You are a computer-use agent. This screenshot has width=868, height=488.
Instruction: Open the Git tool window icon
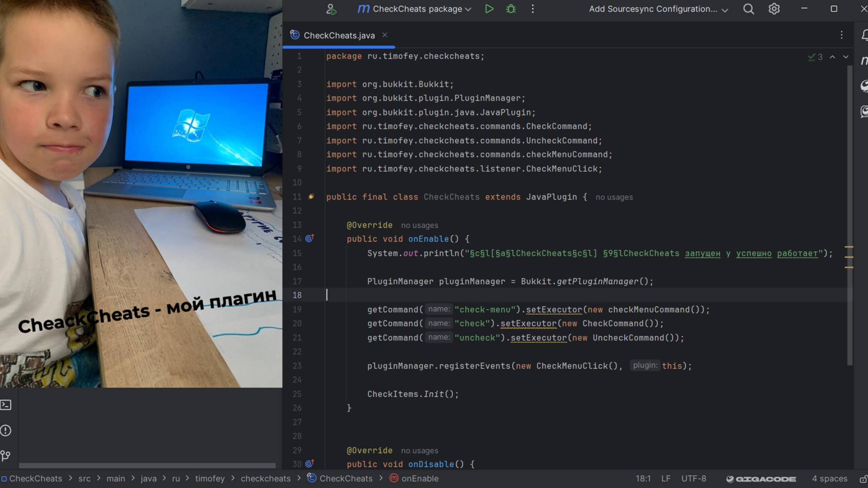pos(6,456)
